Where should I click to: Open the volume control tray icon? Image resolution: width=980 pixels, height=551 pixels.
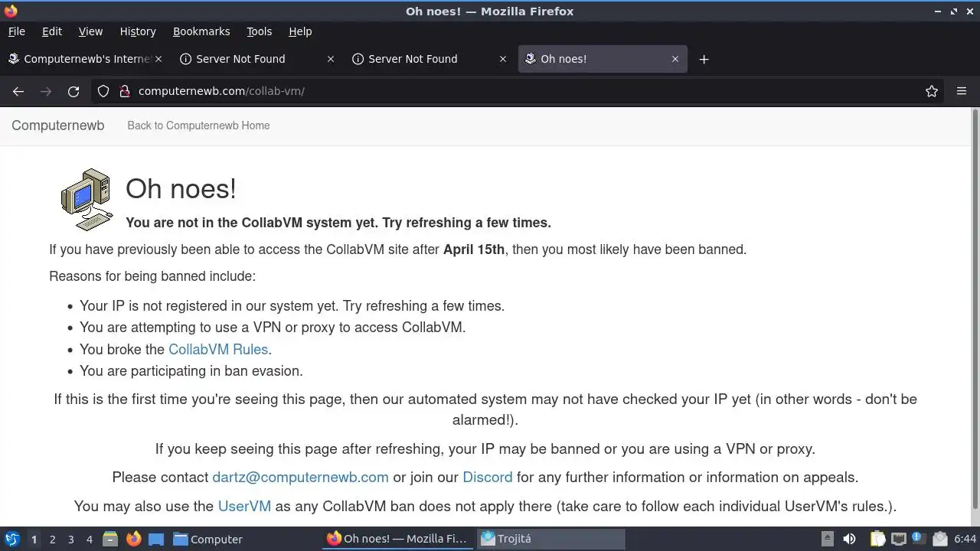click(x=849, y=540)
